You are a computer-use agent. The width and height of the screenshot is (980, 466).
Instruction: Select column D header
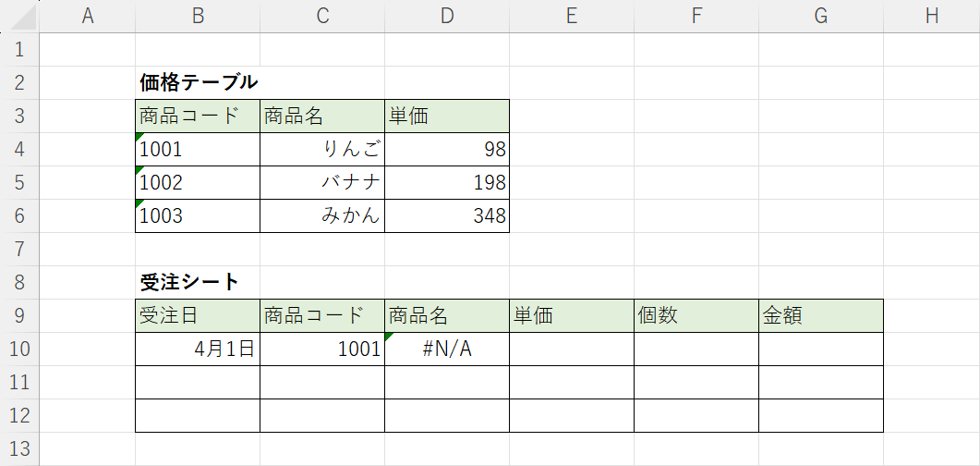point(446,16)
